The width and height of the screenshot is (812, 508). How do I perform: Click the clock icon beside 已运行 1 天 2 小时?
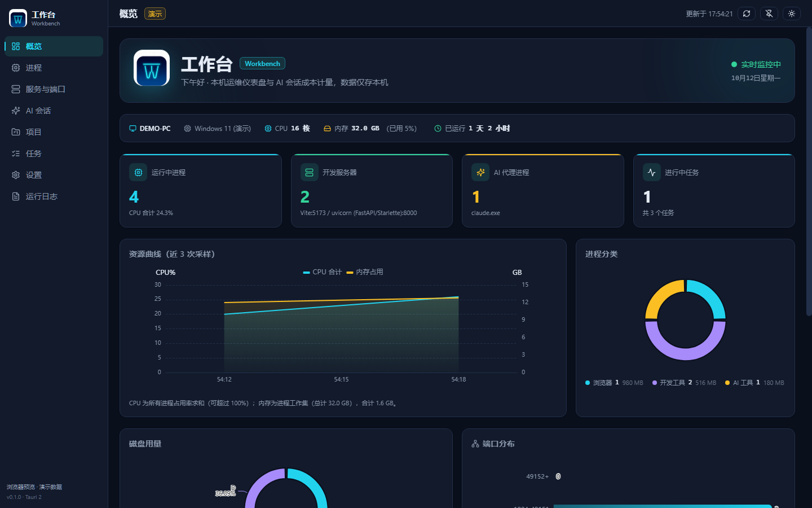point(438,129)
